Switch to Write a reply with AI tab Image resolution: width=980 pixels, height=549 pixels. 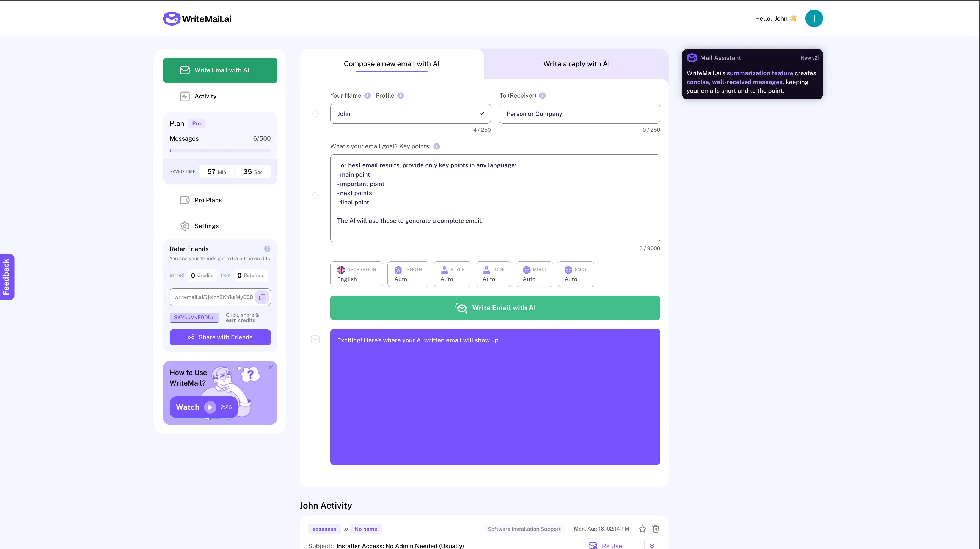pos(576,64)
